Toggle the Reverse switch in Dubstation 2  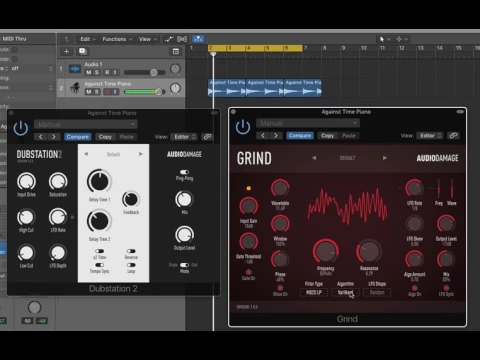[x=131, y=251]
